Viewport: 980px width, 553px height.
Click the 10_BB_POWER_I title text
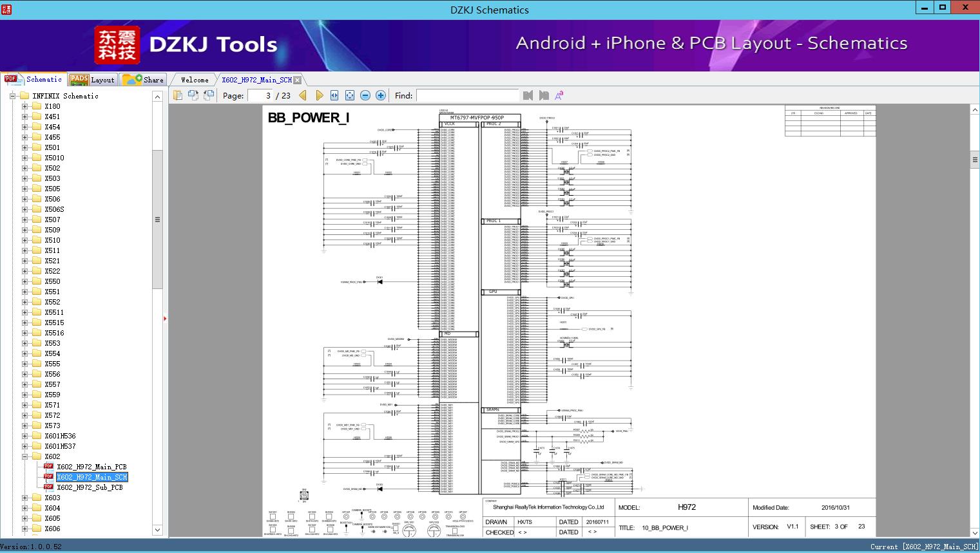[665, 527]
